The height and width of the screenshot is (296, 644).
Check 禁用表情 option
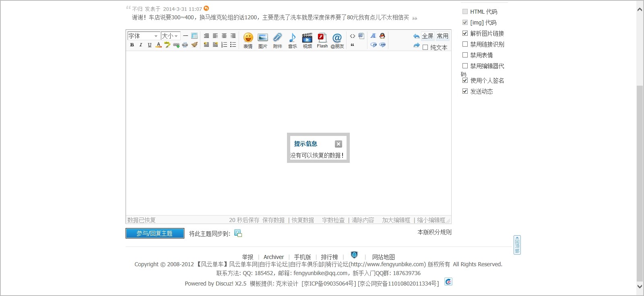[465, 55]
